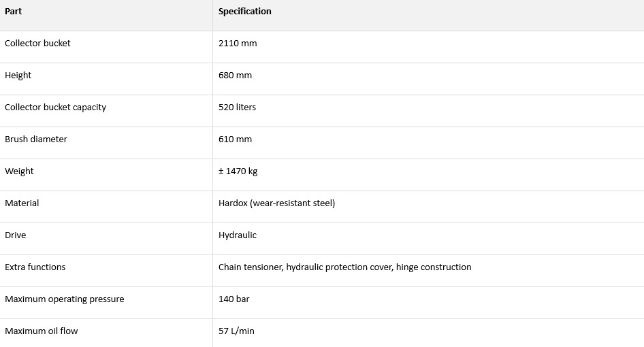Select the Collector bucket capacity label

click(x=55, y=108)
